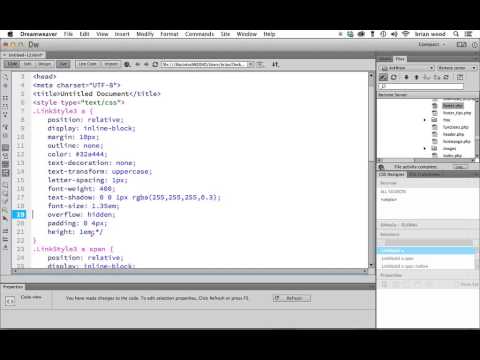Open the Apple menu

pyautogui.click(x=10, y=34)
